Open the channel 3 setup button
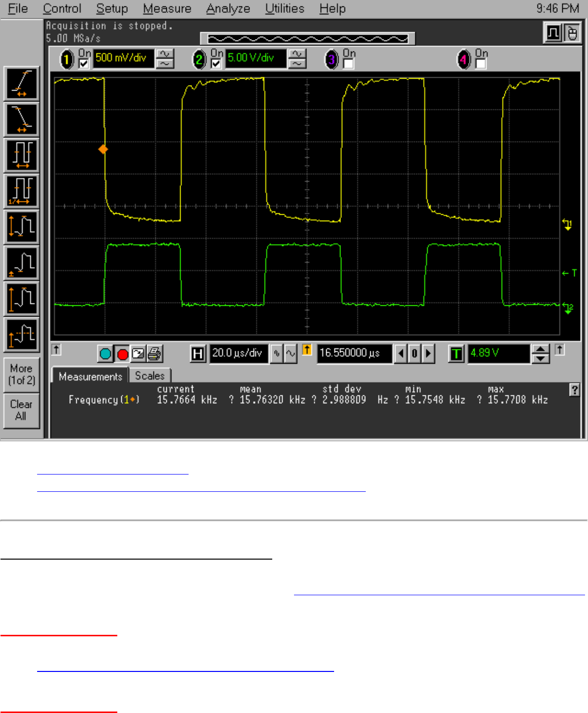Screen dimensions: 588x713 click(331, 60)
